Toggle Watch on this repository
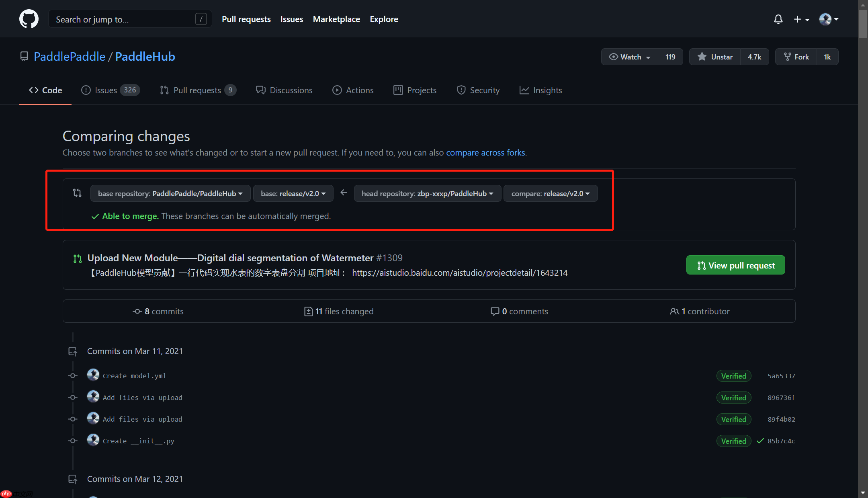 [x=630, y=57]
